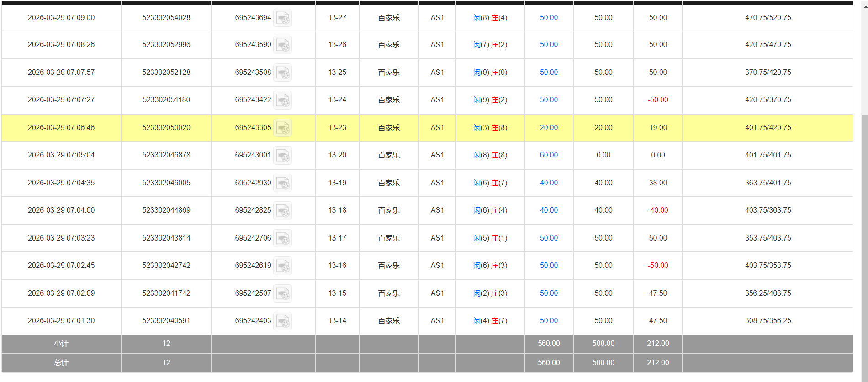
Task: Select the highlighted row timestamp 07:06:46
Action: pyautogui.click(x=61, y=128)
